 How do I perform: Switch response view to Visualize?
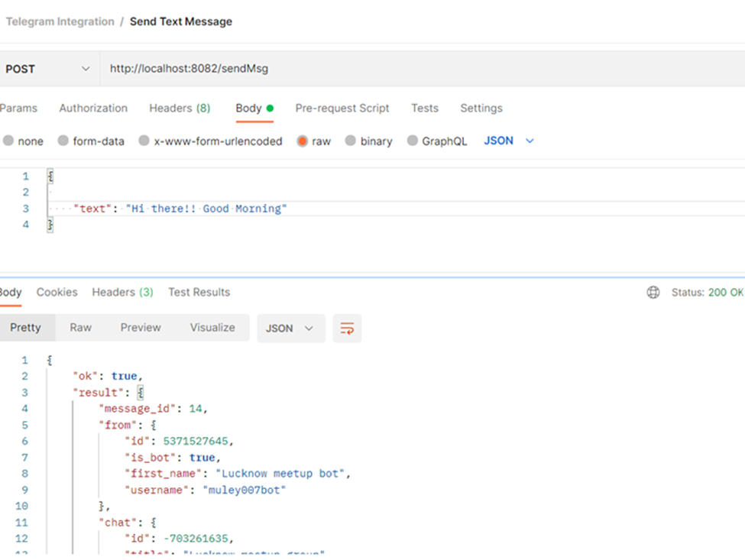(212, 328)
